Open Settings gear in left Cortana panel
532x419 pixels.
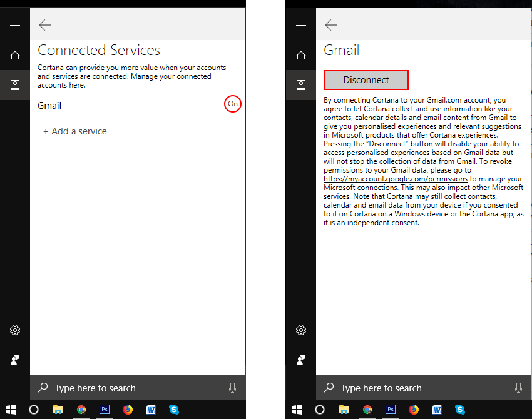15,330
